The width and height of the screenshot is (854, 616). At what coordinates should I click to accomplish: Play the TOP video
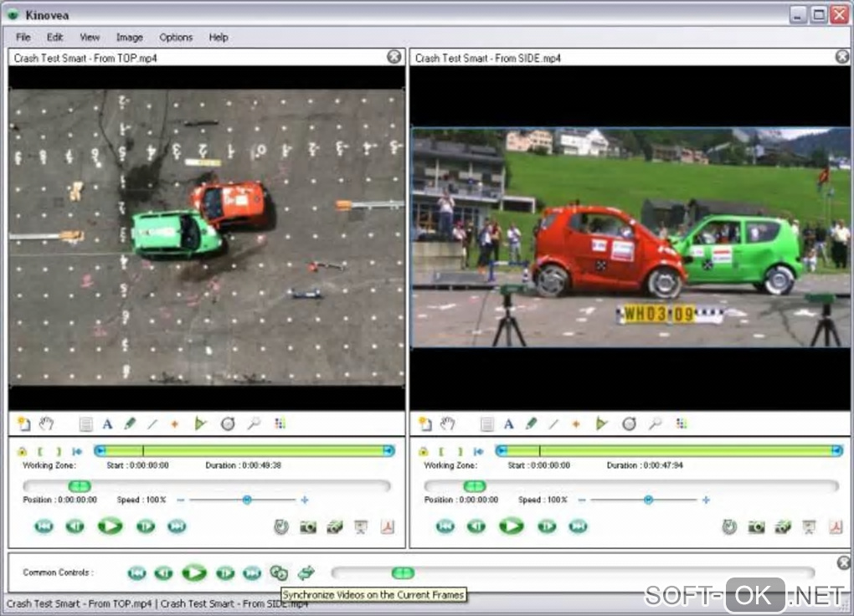click(110, 526)
